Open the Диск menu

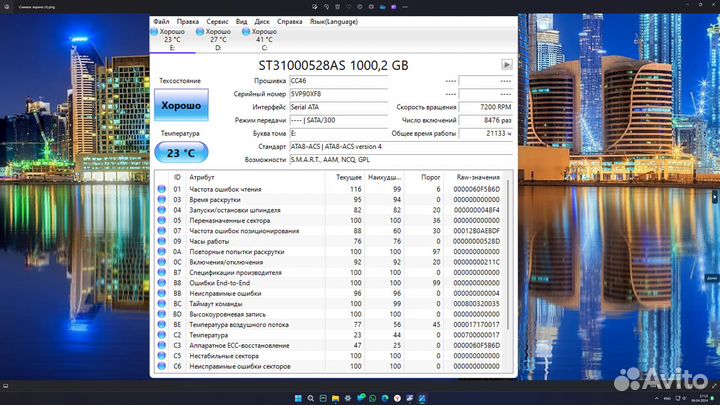pos(262,22)
